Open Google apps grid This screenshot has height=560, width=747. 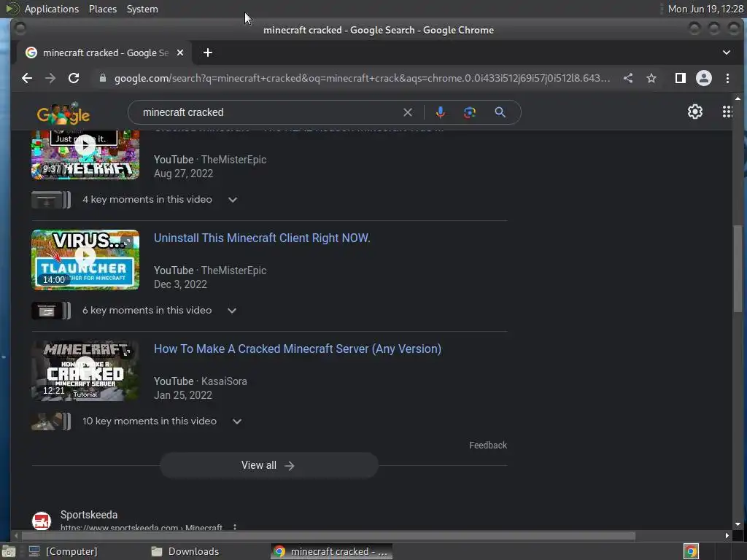click(x=727, y=112)
